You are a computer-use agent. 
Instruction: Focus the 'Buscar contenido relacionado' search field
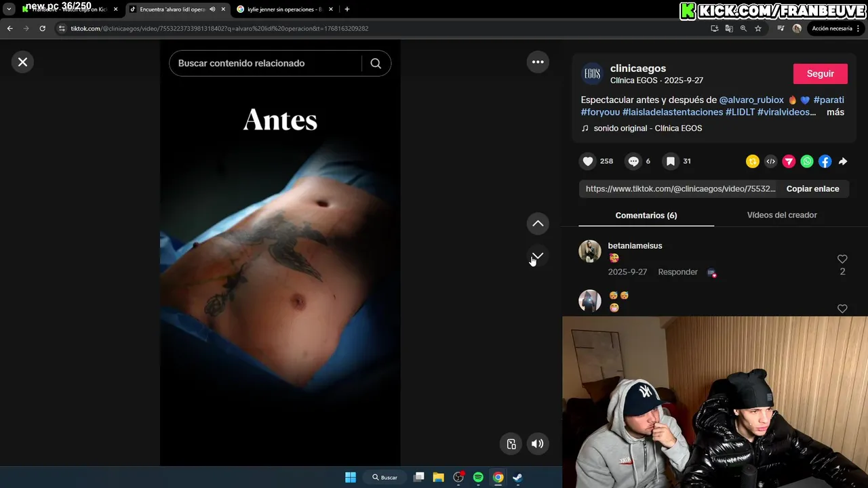click(x=266, y=63)
